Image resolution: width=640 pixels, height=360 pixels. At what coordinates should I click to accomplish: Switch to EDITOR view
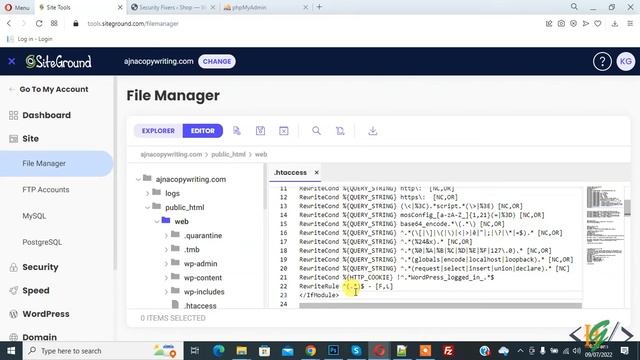coord(203,131)
